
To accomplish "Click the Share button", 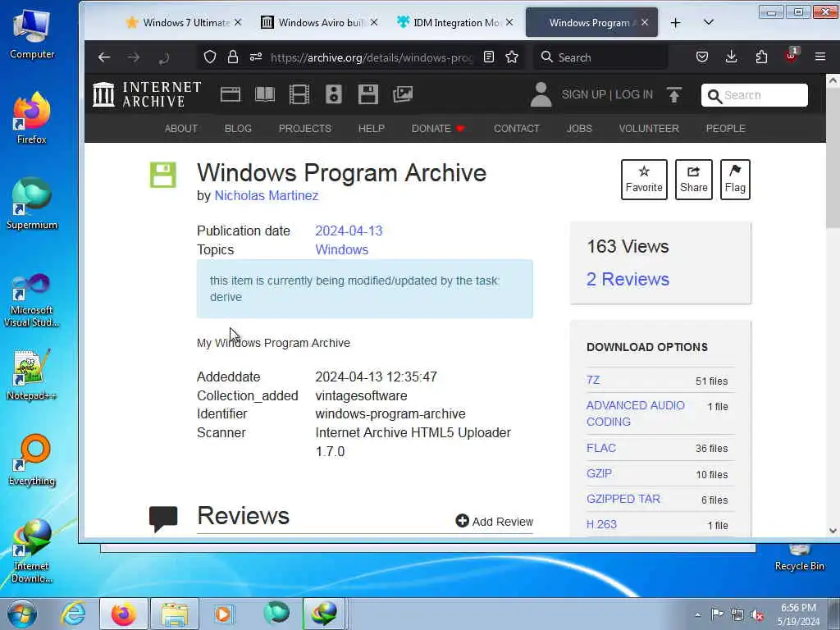I will click(694, 180).
